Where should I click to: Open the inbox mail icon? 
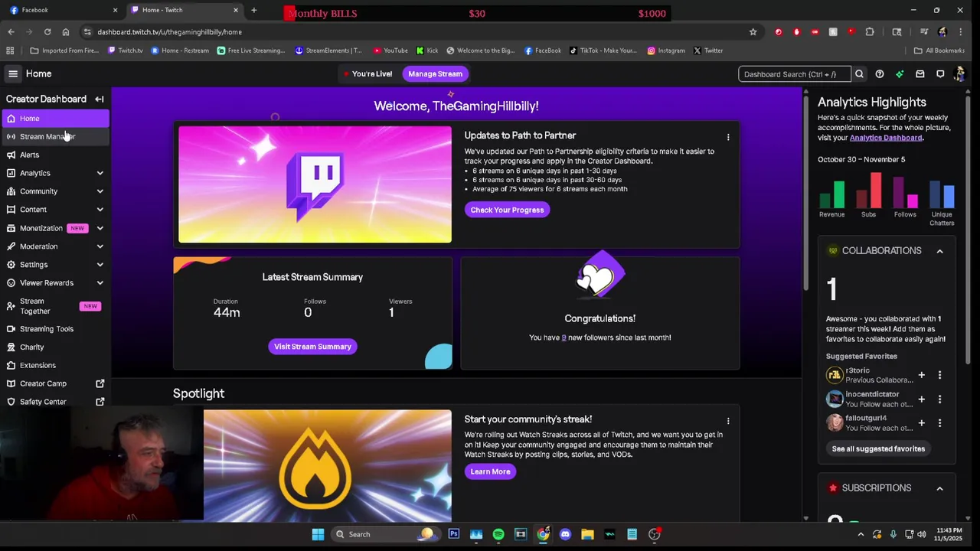pos(920,73)
